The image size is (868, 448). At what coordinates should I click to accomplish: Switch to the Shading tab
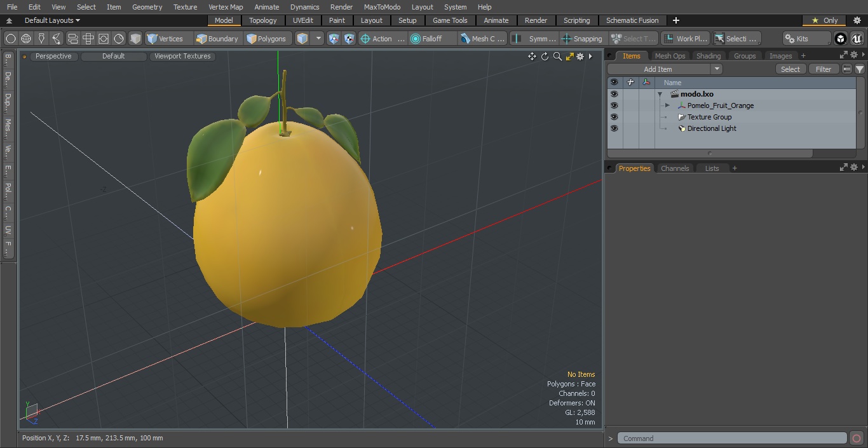point(709,56)
